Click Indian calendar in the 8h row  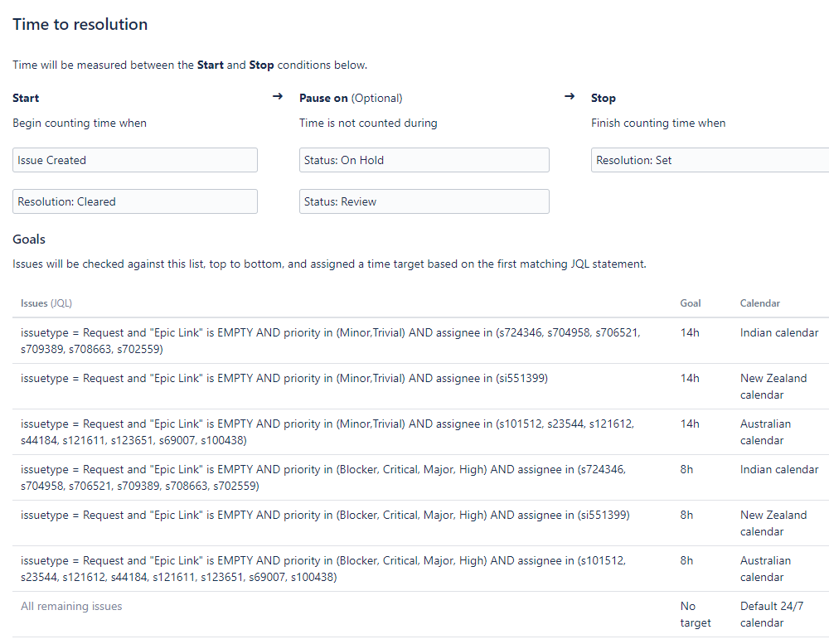coord(778,469)
